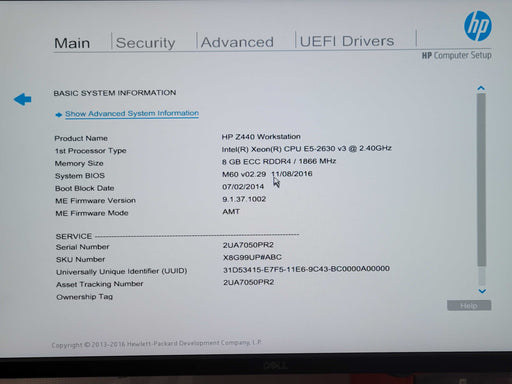Image resolution: width=512 pixels, height=384 pixels.
Task: Open Show Advanced System Information link
Action: pyautogui.click(x=132, y=114)
